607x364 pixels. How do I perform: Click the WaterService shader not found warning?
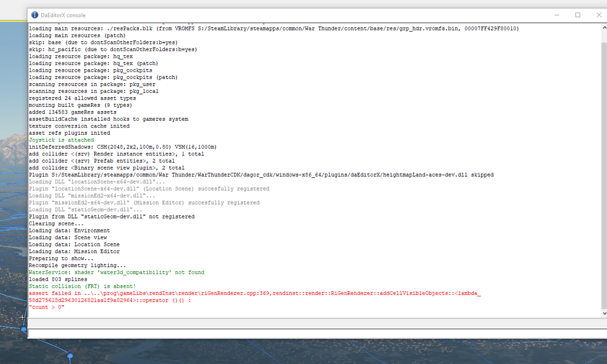click(117, 272)
